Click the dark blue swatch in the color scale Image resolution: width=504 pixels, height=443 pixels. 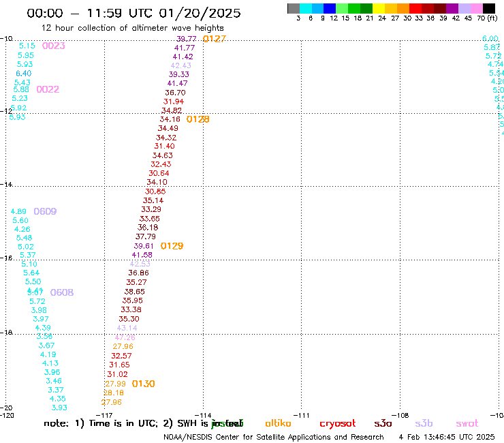coord(330,8)
